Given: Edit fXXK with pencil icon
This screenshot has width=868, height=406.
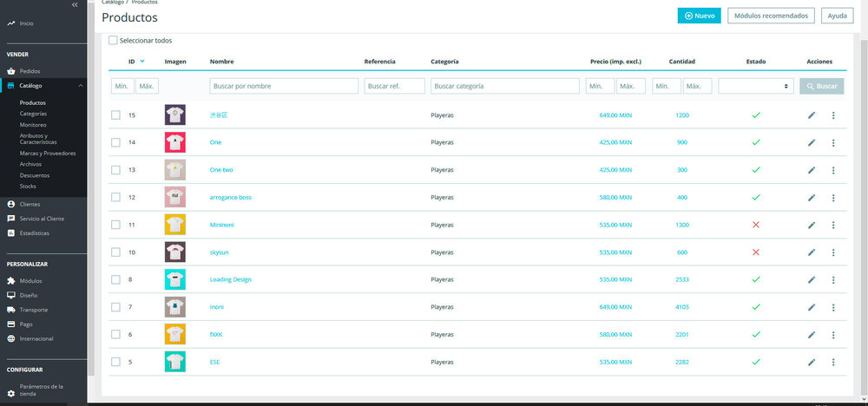Looking at the screenshot, I should (812, 335).
